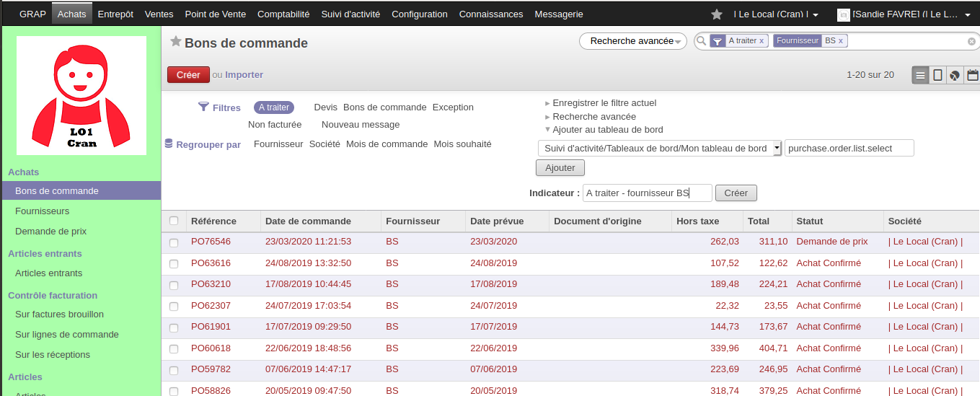Click the star next to Bons de commande
Viewport: 980px width, 396px height.
175,43
